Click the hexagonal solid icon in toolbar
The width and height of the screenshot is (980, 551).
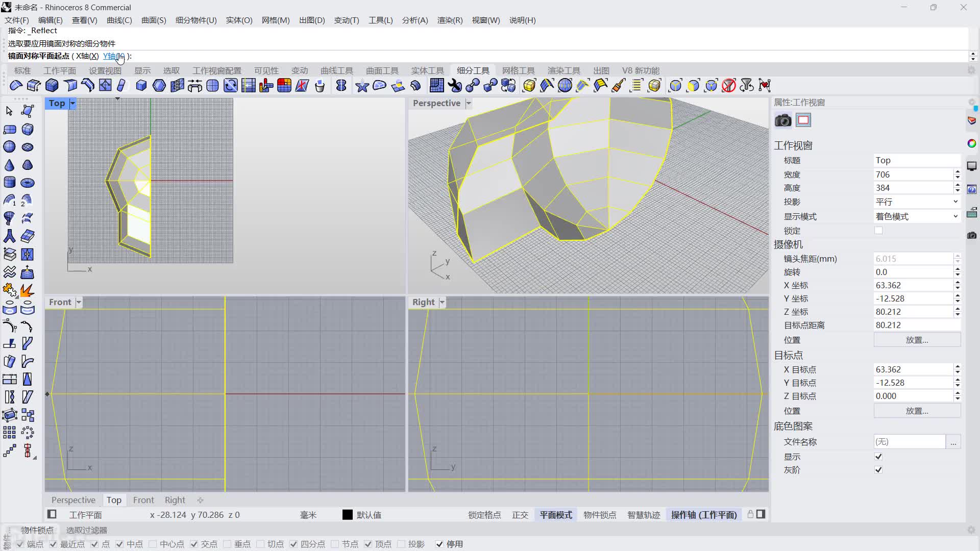[159, 85]
